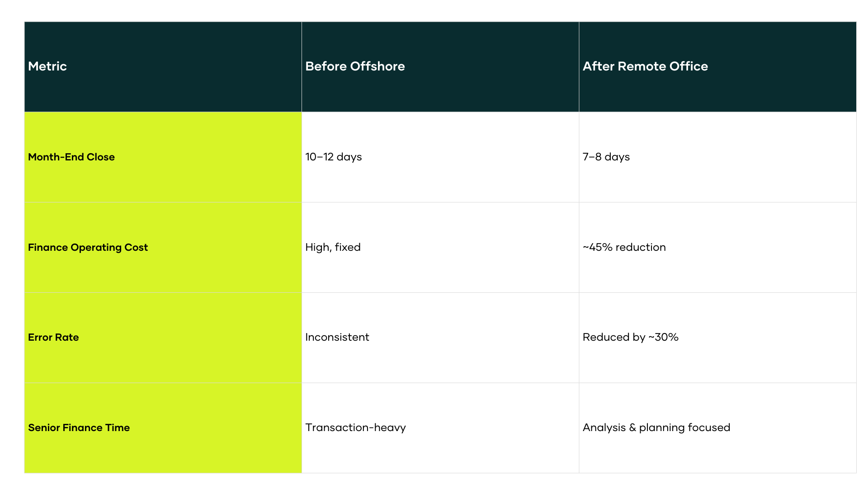Select the Error Rate row label
Image resolution: width=868 pixels, height=488 pixels.
click(x=53, y=337)
